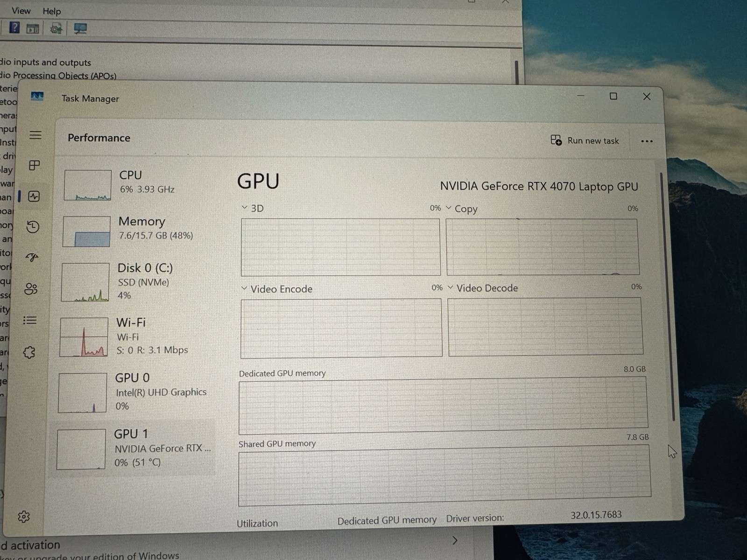This screenshot has width=747, height=560.
Task: Click the scan hardware monitor toolbar icon in Device Manager
Action: tap(80, 29)
